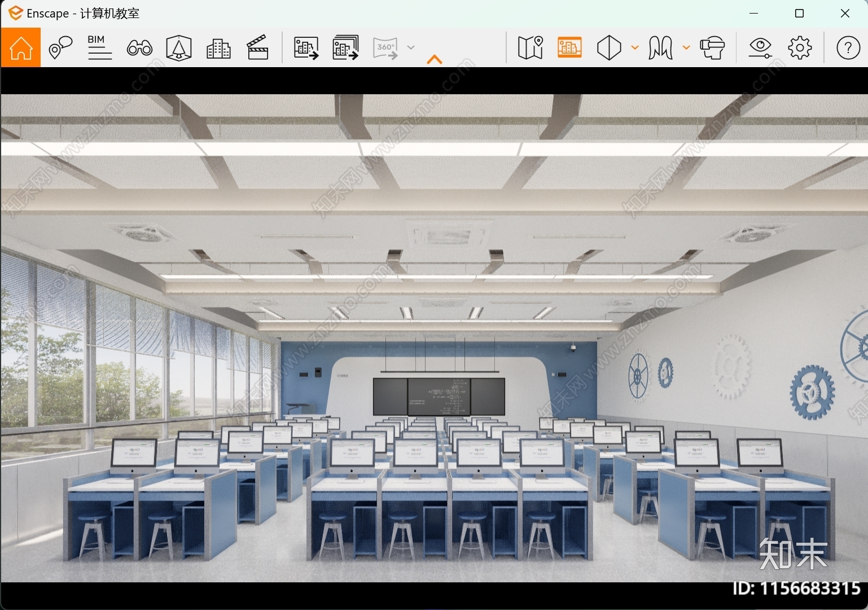Close the Enscape window
Viewport: 868px width, 610px height.
click(845, 13)
